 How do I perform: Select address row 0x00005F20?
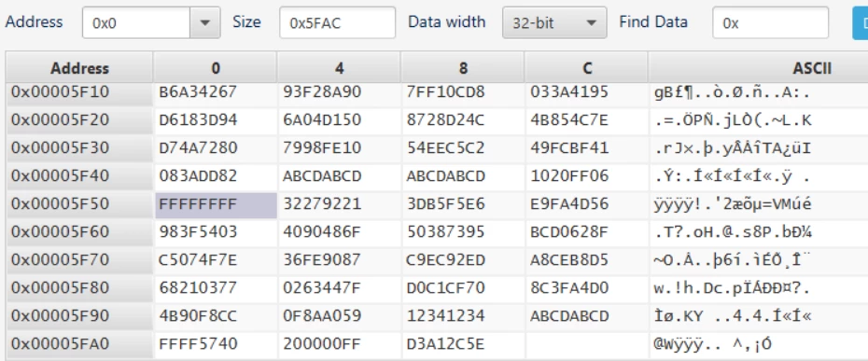(79, 120)
